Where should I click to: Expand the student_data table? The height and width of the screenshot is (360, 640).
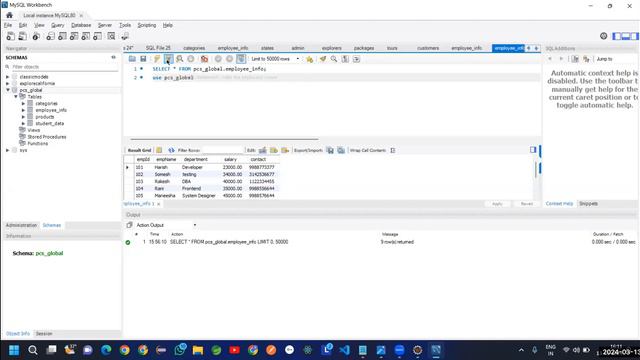[x=23, y=123]
